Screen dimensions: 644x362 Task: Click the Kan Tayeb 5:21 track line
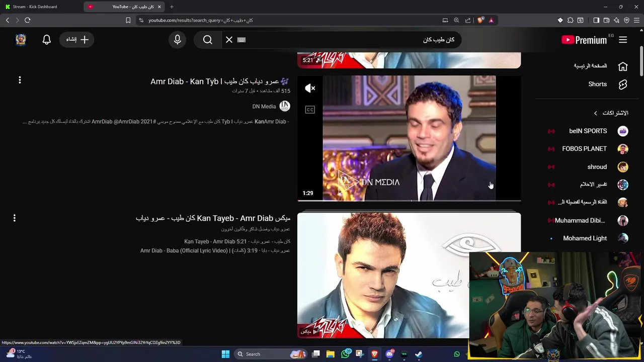237,242
